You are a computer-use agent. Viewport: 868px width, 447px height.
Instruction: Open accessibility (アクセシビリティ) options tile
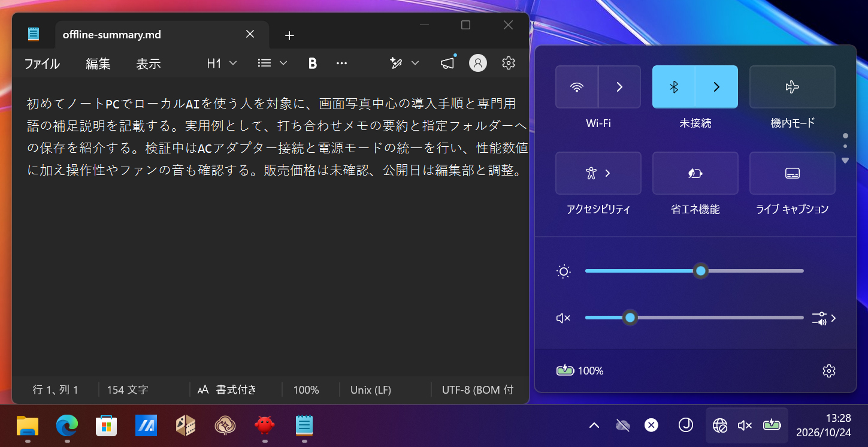click(598, 173)
